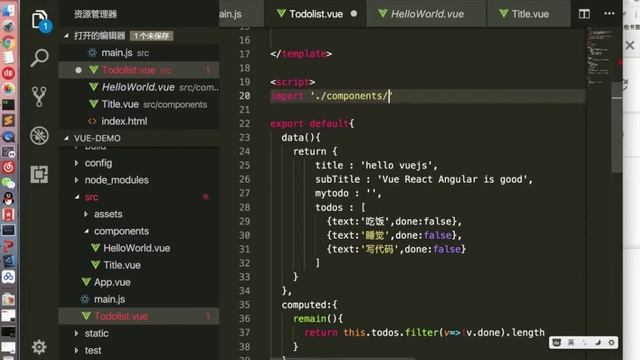
Task: Click the Baidu Cloud icon in the dock
Action: pyautogui.click(x=8, y=277)
